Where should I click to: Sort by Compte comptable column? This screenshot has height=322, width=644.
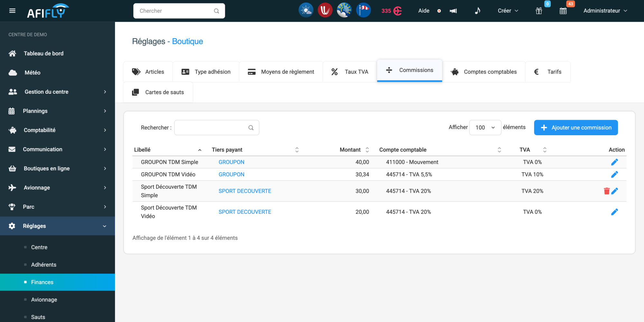499,150
